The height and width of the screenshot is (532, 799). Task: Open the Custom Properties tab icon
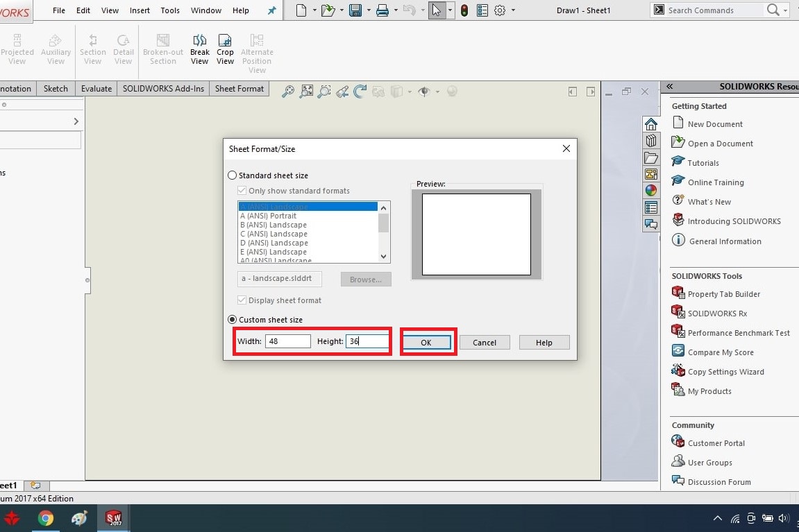pyautogui.click(x=650, y=207)
